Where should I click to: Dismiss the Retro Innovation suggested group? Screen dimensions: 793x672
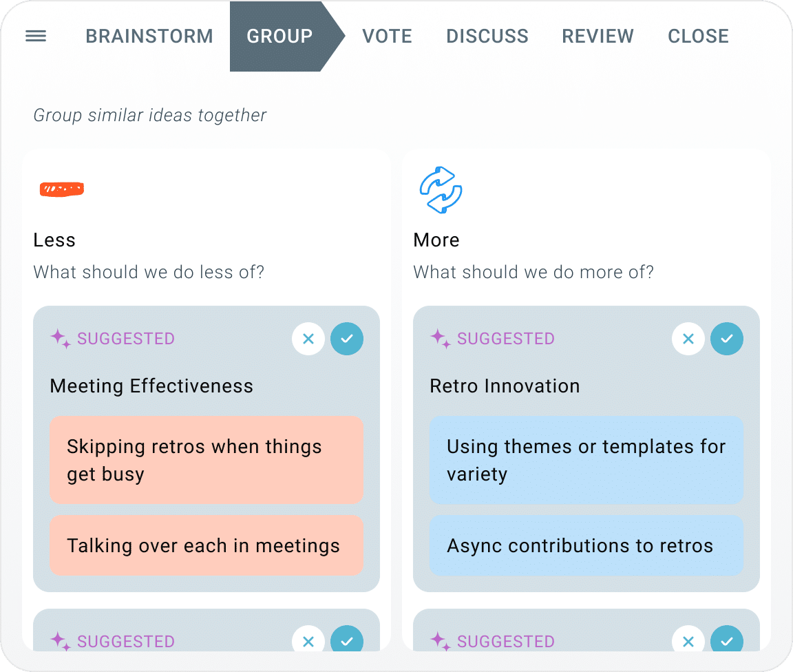[688, 339]
